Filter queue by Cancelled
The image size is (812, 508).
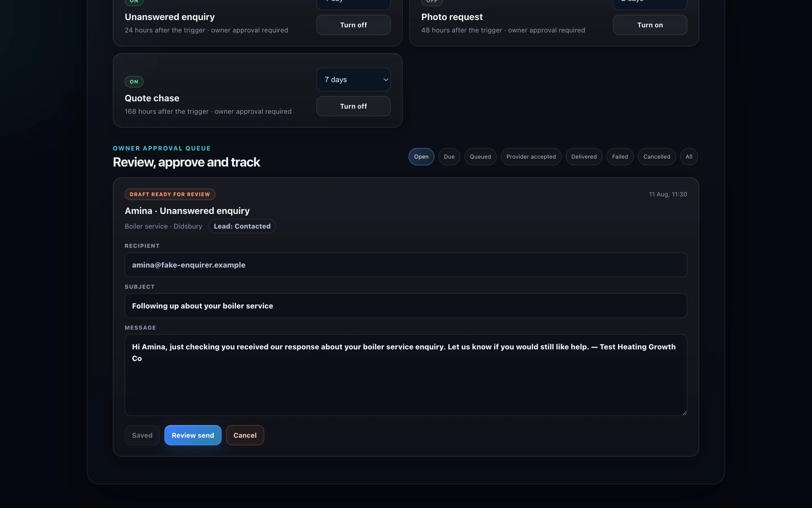657,157
